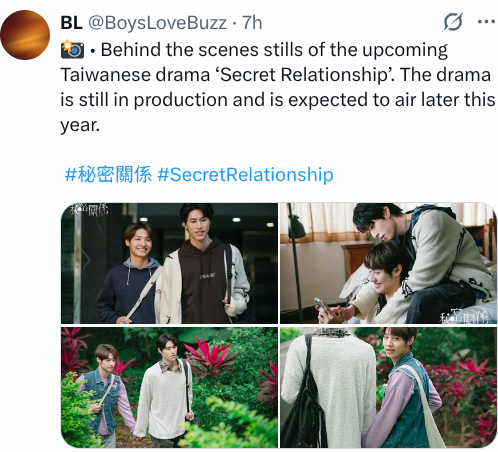Open the BL account profile picture
Viewport: 498px width, 452px height.
tap(25, 35)
